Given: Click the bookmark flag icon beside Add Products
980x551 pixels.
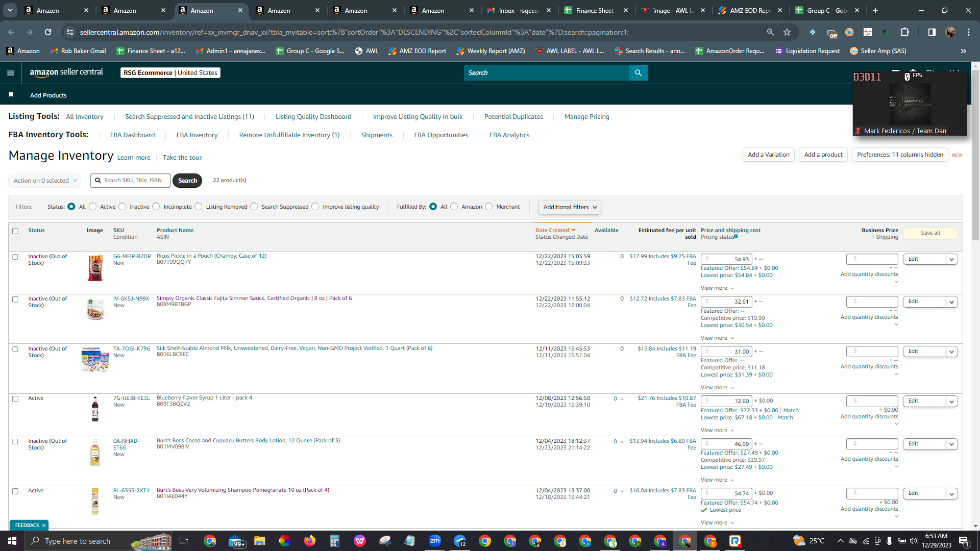Looking at the screenshot, I should pyautogui.click(x=11, y=95).
